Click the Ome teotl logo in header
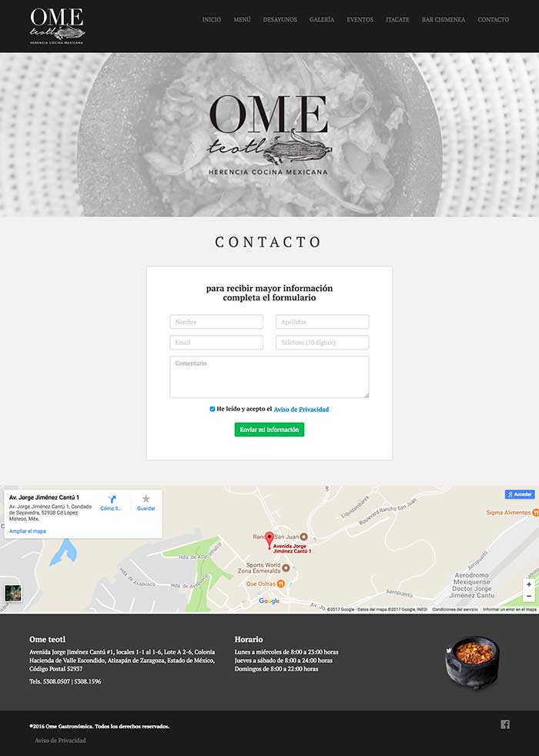Viewport: 539px width, 756px height. click(58, 26)
